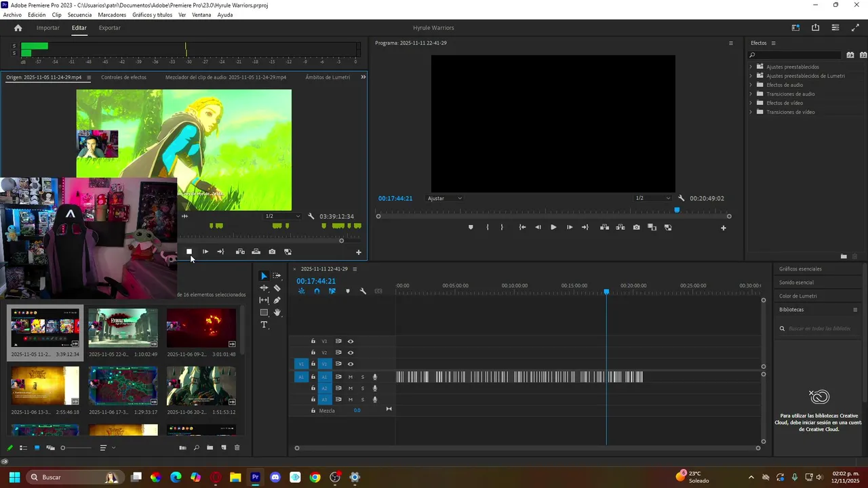This screenshot has height=488, width=868.
Task: Delete selected item with trash icon
Action: [237, 448]
